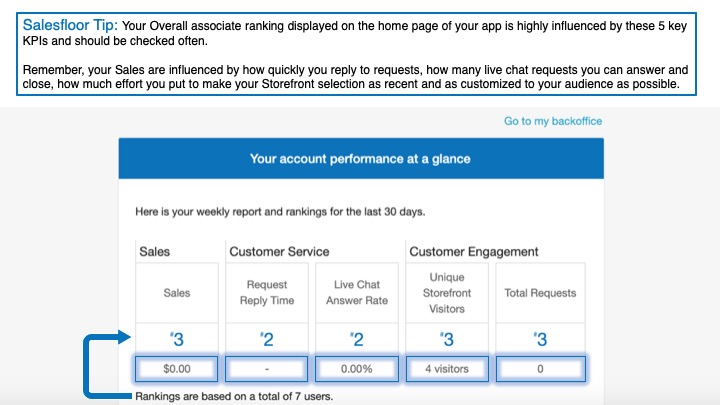720x405 pixels.
Task: Click the 'Go to my backoffice' link
Action: [553, 121]
